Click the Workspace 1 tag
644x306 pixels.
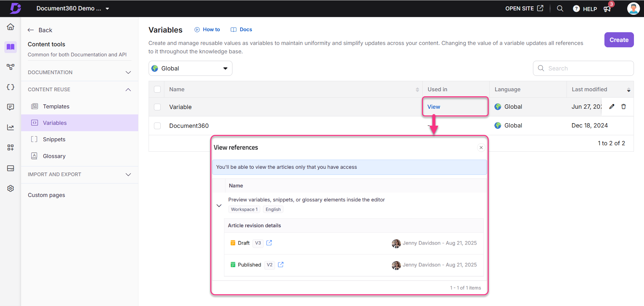point(244,209)
